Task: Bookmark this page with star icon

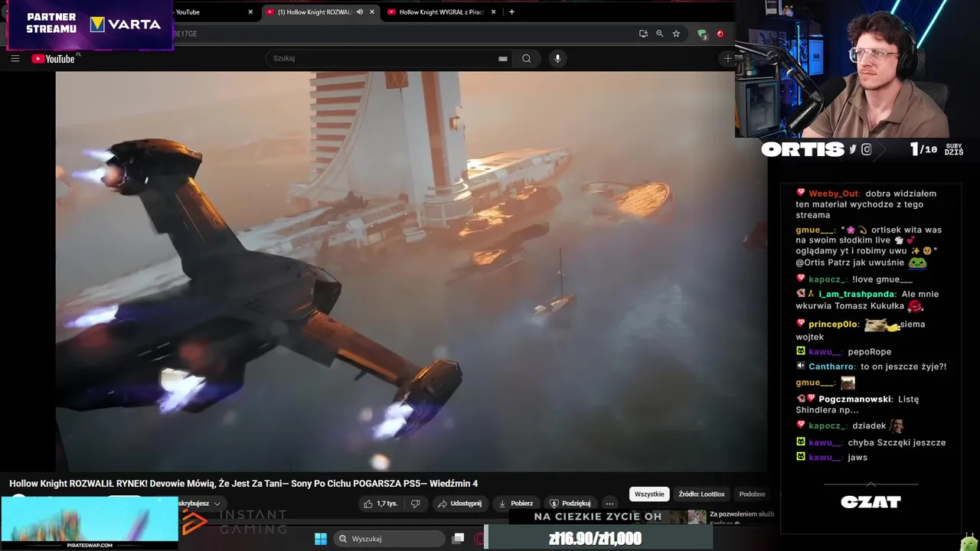Action: 676,34
